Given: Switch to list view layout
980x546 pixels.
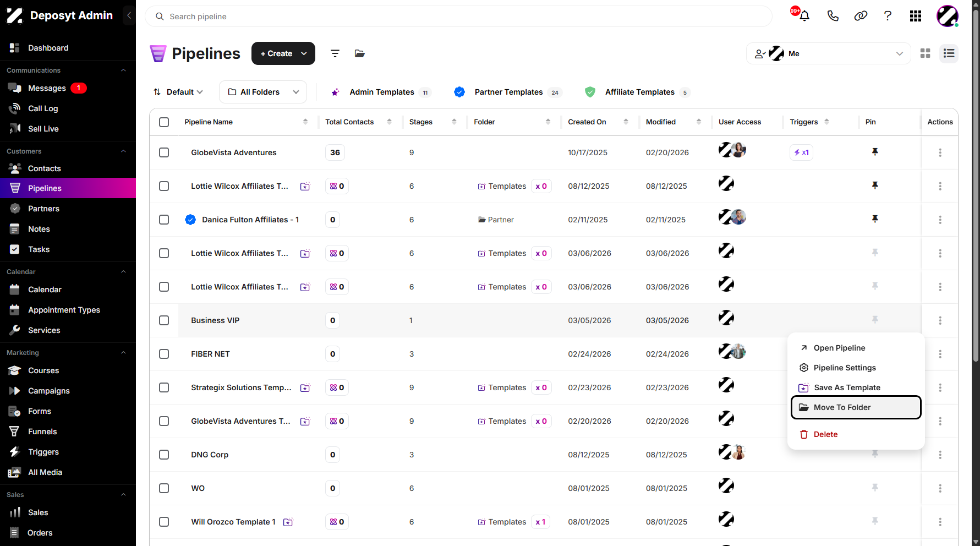Looking at the screenshot, I should 949,53.
